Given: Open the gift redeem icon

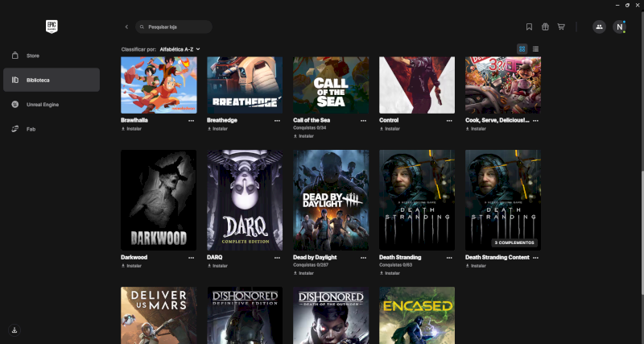Looking at the screenshot, I should [x=545, y=27].
